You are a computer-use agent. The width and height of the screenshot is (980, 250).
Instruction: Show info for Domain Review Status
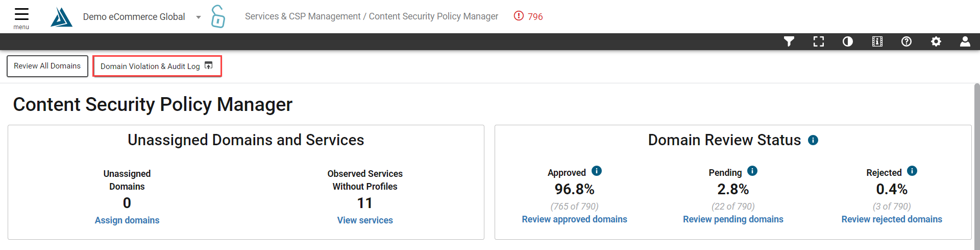(x=813, y=140)
